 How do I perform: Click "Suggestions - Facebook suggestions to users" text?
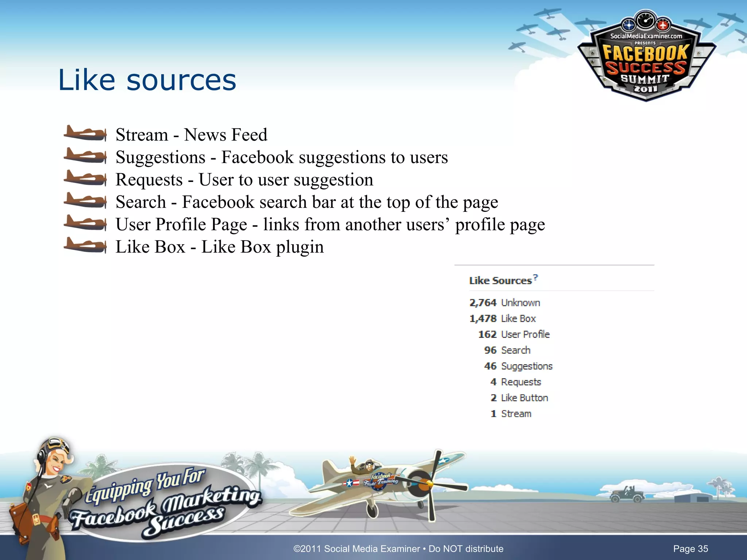click(x=282, y=157)
